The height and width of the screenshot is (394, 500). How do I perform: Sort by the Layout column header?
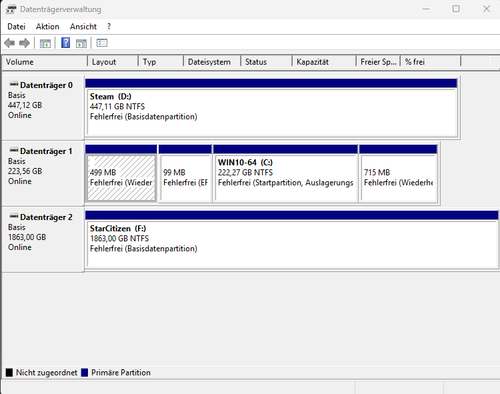coord(113,62)
